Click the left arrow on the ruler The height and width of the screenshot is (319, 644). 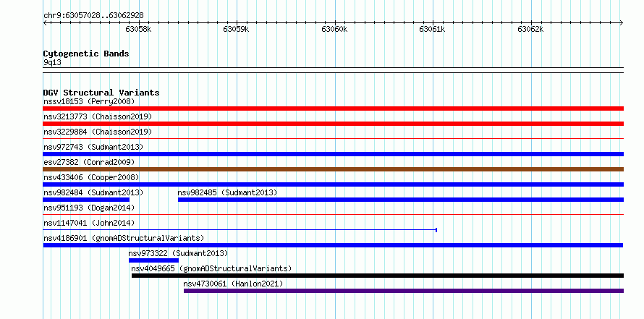pos(45,22)
